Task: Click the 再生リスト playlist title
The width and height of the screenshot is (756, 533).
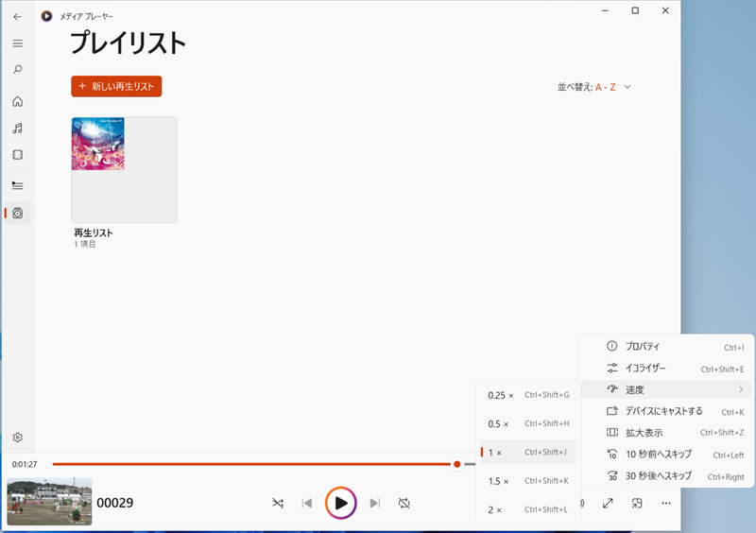Action: tap(94, 233)
